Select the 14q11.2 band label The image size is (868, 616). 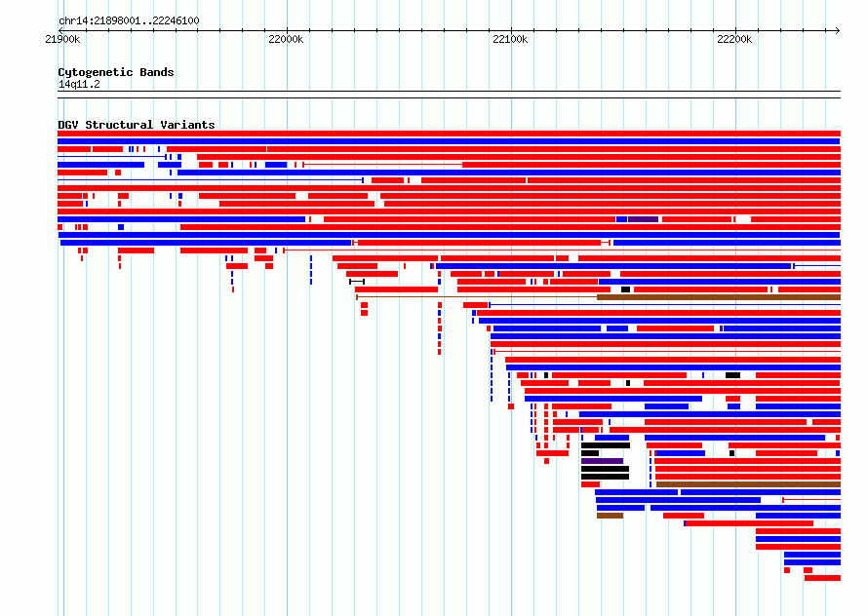coord(79,84)
